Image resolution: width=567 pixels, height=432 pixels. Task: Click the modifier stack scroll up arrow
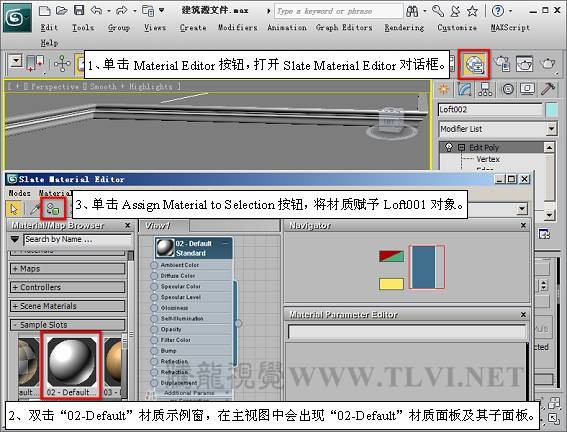click(549, 147)
